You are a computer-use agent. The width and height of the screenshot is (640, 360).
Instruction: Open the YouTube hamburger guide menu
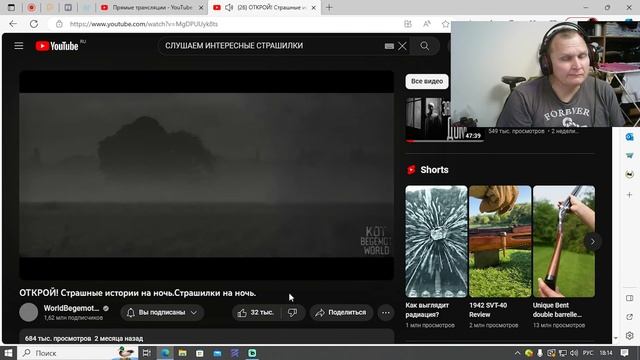[x=19, y=46]
